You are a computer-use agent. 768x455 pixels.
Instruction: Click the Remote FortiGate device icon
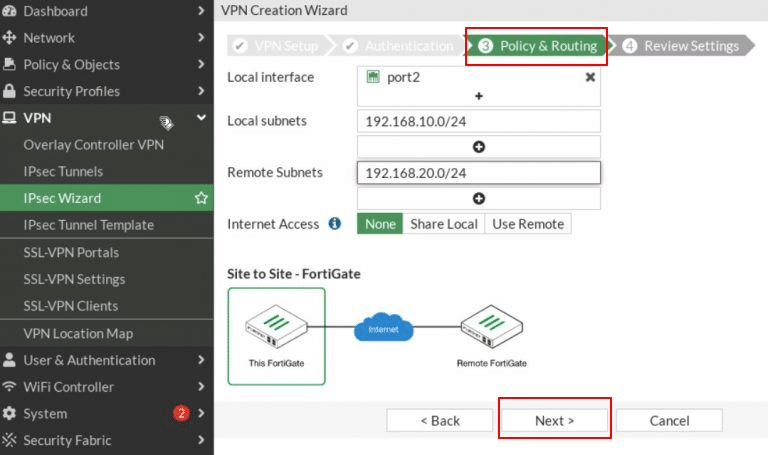click(492, 325)
